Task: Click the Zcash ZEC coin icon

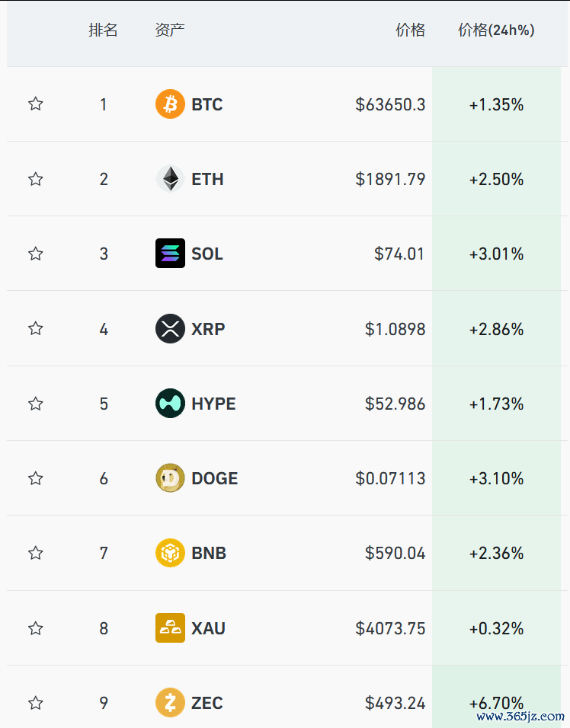Action: click(x=170, y=702)
